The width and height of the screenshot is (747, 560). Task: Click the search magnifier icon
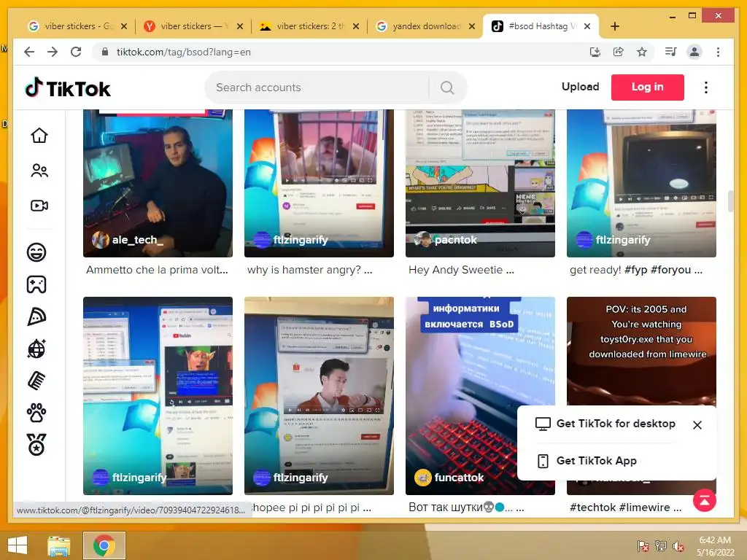447,87
